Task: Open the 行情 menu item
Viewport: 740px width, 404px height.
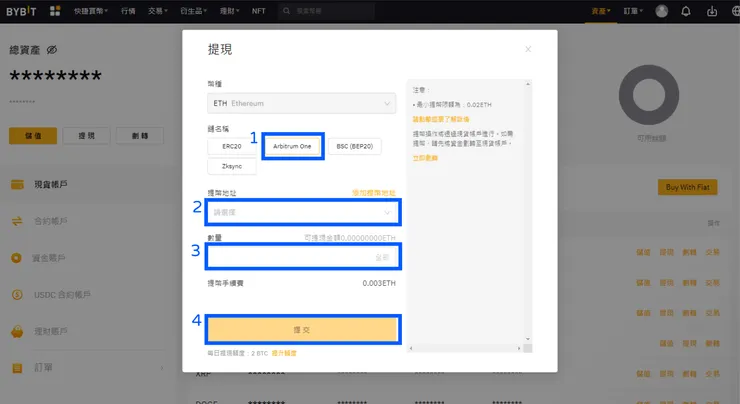Action: click(x=128, y=11)
